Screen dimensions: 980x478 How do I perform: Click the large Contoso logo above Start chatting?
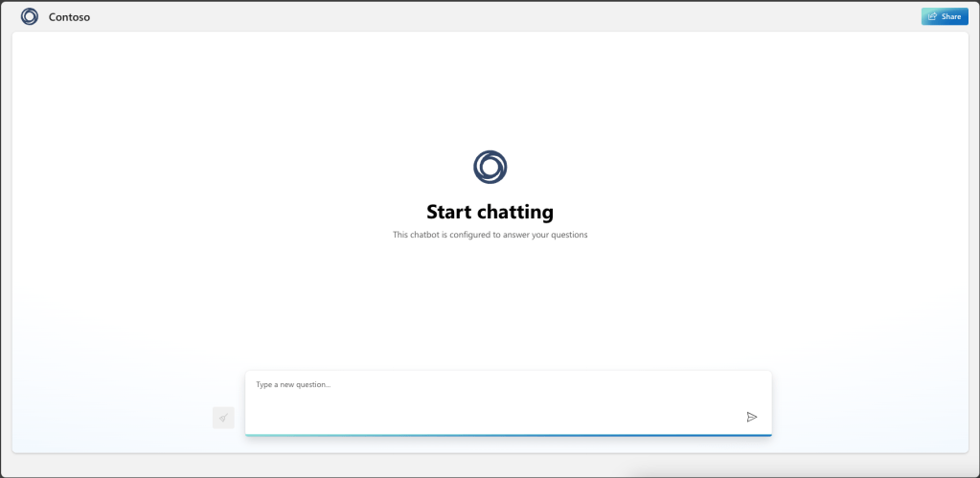click(490, 167)
